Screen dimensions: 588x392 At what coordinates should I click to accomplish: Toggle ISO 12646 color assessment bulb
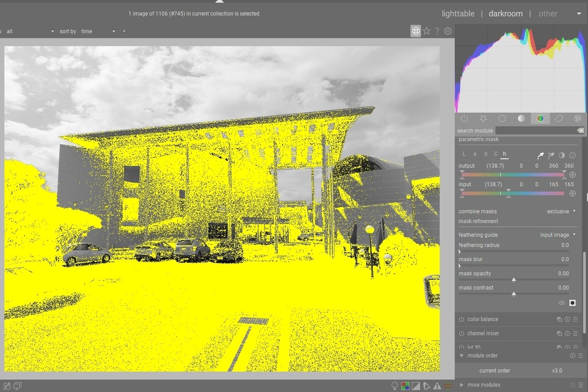pos(395,386)
